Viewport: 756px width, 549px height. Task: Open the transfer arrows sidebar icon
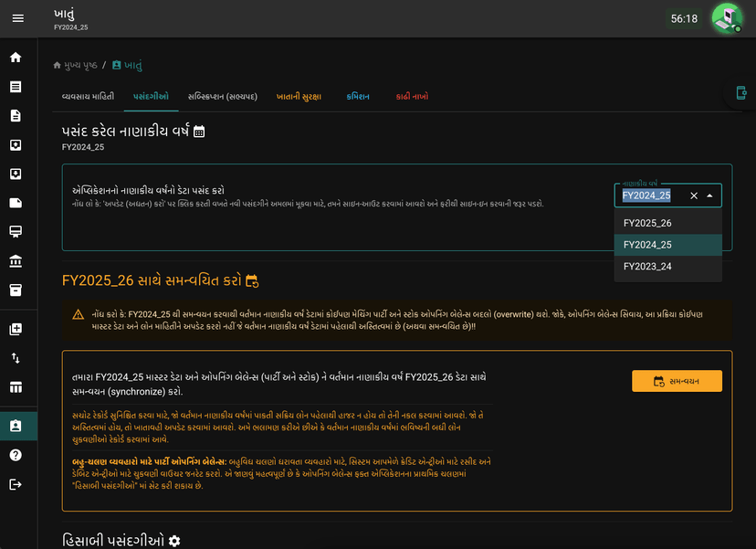(16, 358)
